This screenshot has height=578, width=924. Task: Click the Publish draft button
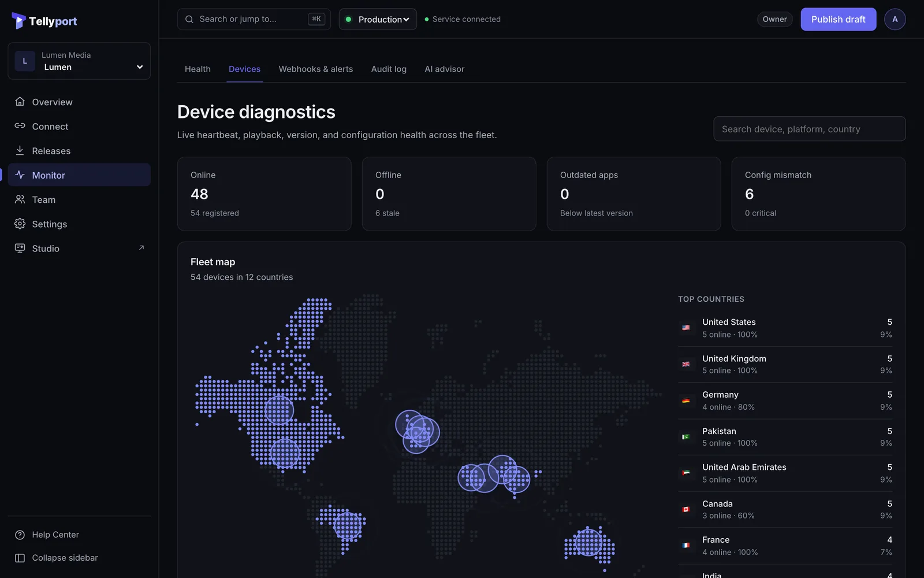pyautogui.click(x=839, y=19)
